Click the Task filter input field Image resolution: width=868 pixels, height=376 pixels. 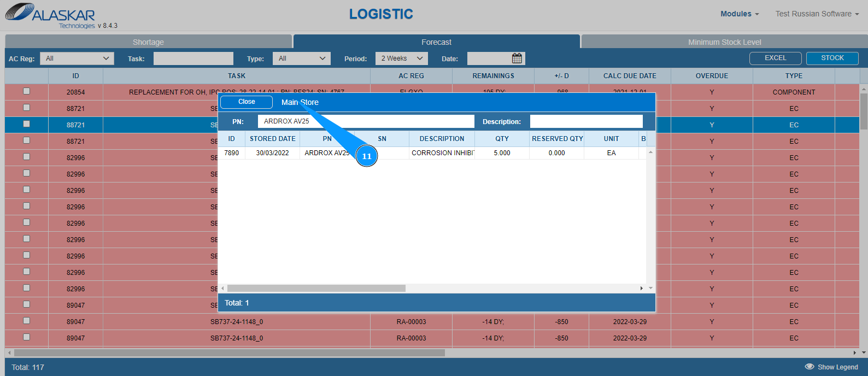tap(193, 58)
